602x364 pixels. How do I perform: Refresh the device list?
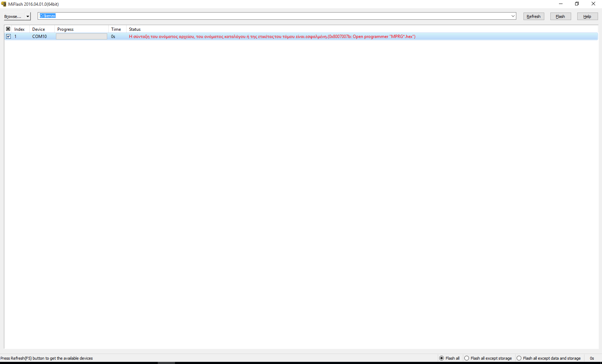point(534,16)
